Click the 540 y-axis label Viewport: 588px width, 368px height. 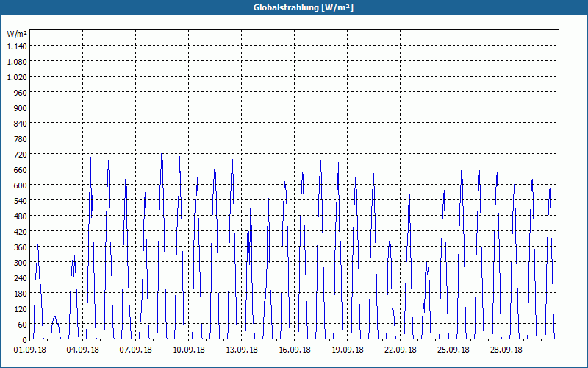[x=21, y=200]
